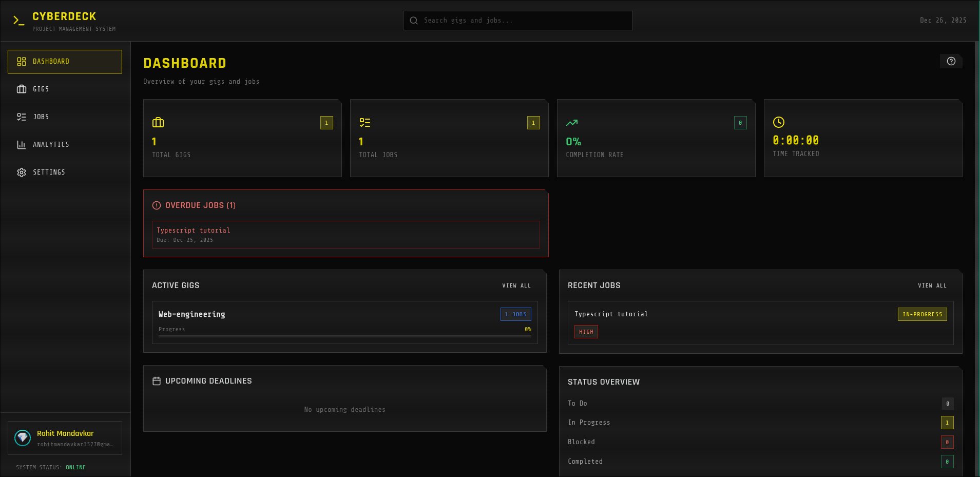Click the briefcase icon in Total Gigs card
Screen dimensions: 980x477
[158, 122]
